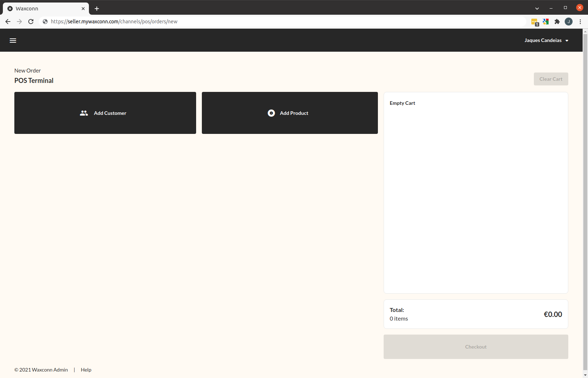588x378 pixels.
Task: Click the Google extension icon
Action: 546,22
